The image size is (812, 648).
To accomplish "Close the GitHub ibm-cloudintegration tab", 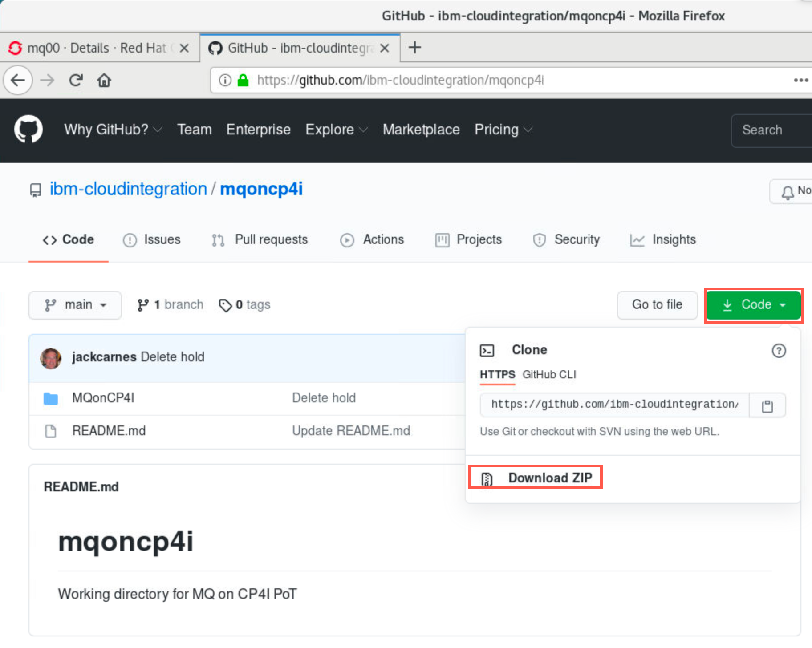I will (x=385, y=48).
